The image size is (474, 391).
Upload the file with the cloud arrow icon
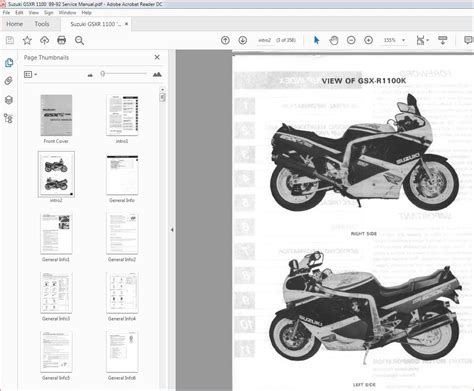click(x=44, y=40)
